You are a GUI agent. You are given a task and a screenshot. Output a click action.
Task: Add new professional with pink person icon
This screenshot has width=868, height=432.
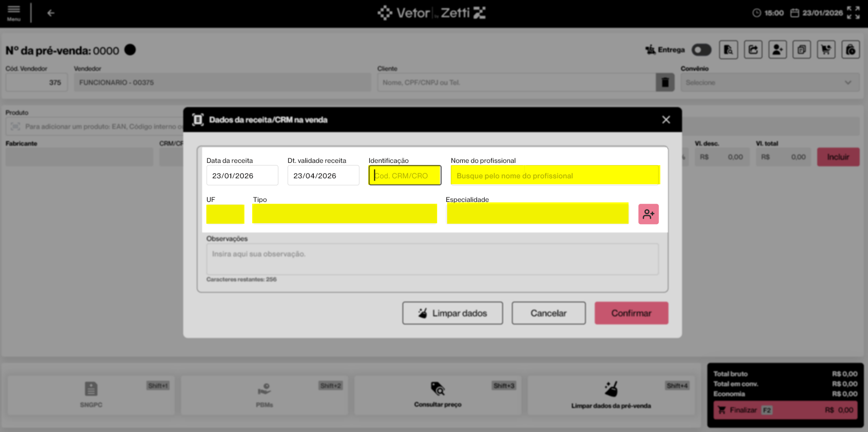[x=649, y=214]
